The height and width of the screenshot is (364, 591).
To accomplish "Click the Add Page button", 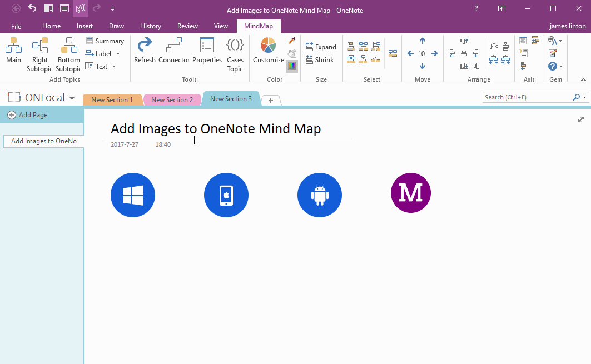I will click(27, 114).
